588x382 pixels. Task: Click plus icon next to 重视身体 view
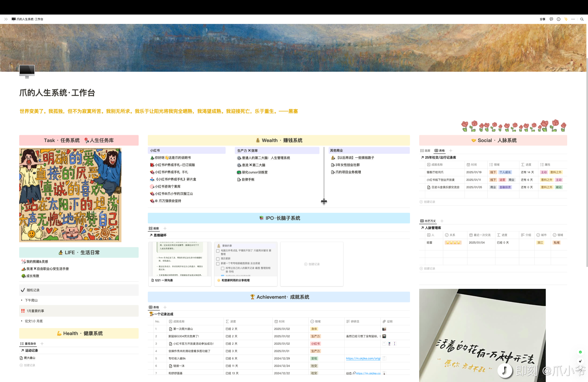click(x=42, y=344)
